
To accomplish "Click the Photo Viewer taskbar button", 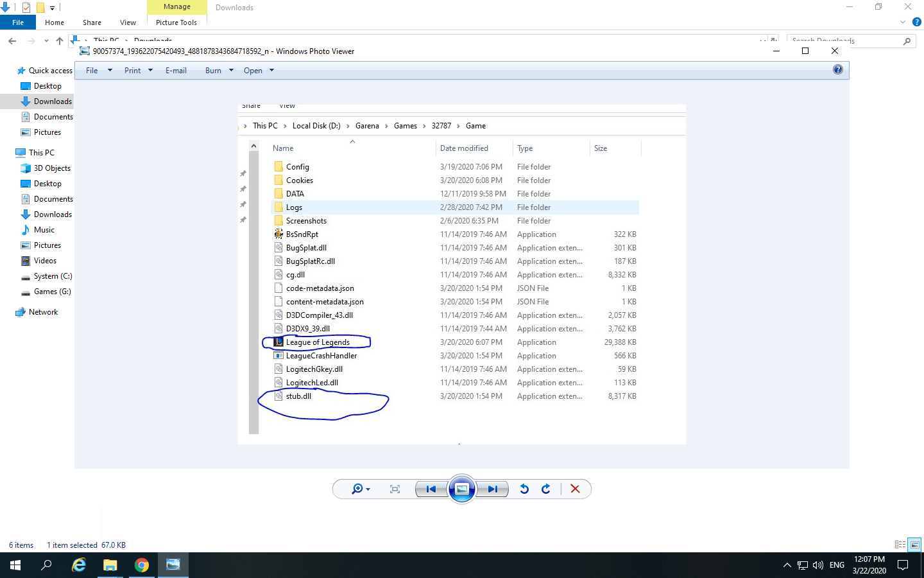I will point(173,565).
